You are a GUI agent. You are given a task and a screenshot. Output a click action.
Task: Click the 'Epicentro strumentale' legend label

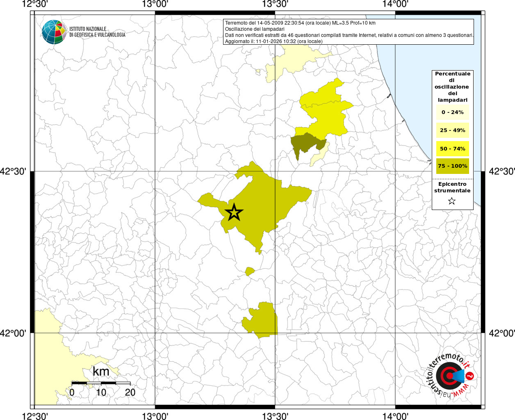(x=452, y=187)
